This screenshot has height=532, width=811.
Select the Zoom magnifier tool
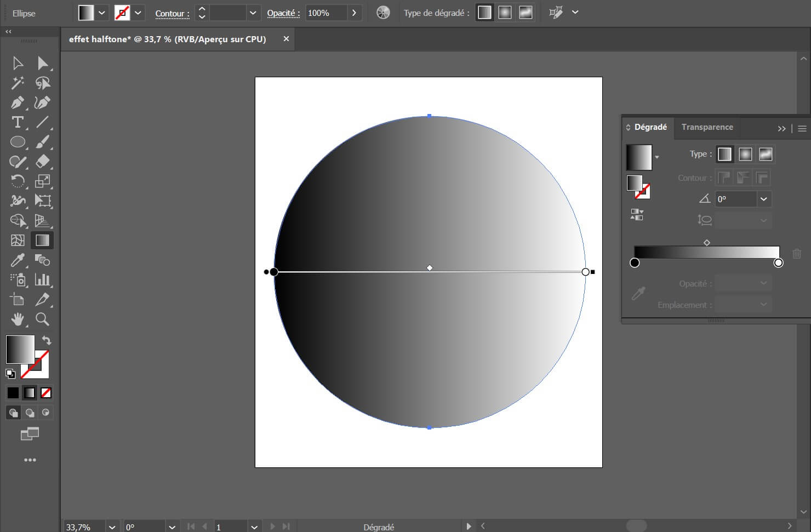(x=42, y=319)
